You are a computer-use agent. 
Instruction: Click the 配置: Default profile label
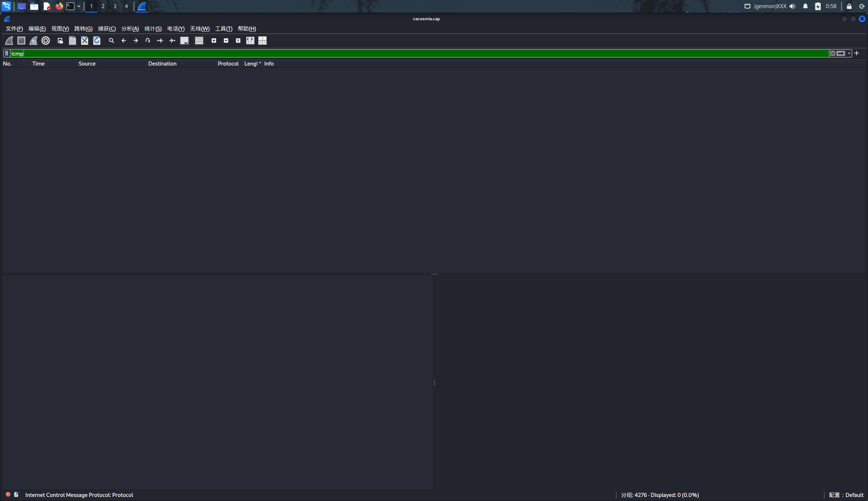(x=846, y=495)
